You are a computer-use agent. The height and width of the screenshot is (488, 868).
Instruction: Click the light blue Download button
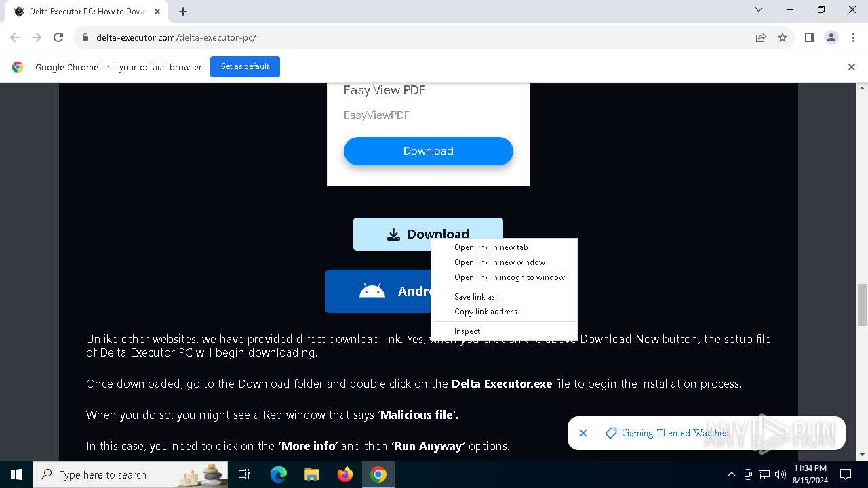[428, 234]
